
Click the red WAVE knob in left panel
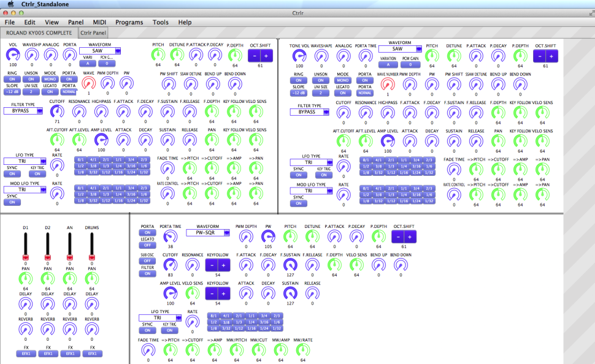pos(89,83)
